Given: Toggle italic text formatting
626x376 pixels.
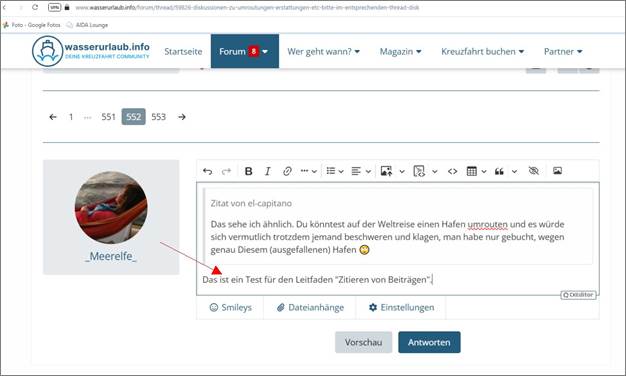Looking at the screenshot, I should click(x=267, y=171).
